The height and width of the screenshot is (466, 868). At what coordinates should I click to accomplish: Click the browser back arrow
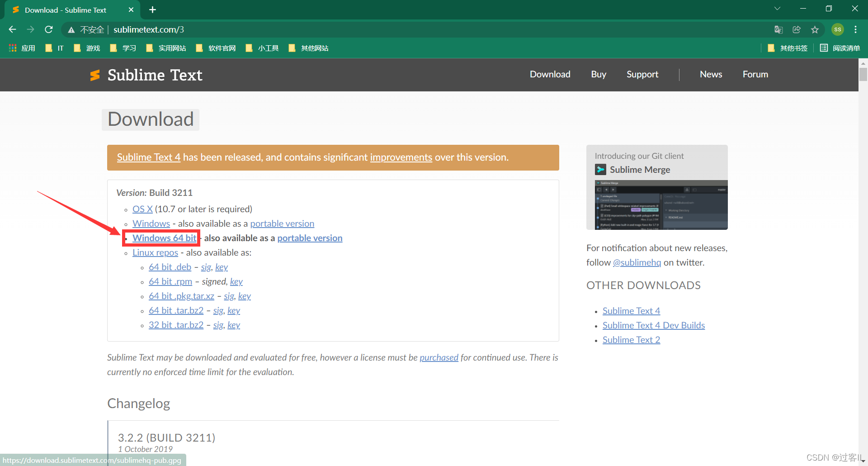point(12,29)
